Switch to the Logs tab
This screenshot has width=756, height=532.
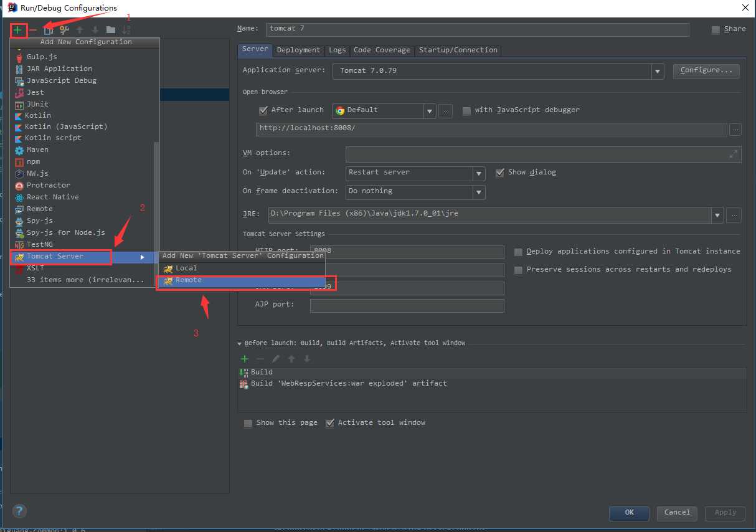tap(338, 50)
